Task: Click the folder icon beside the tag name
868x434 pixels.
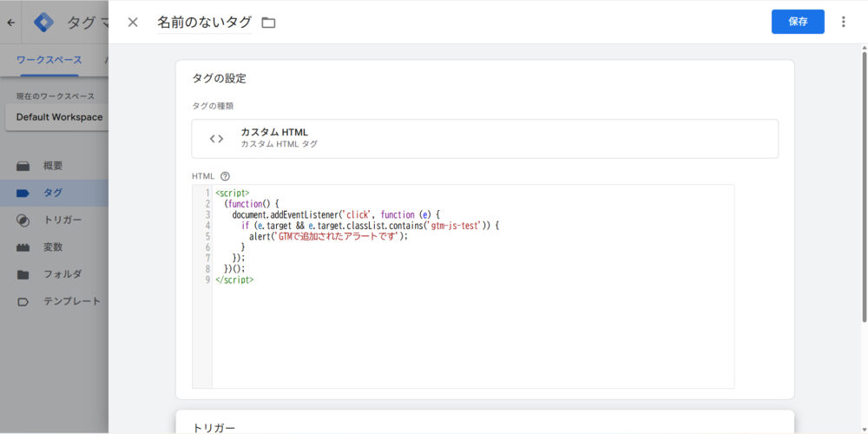Action: pos(268,23)
